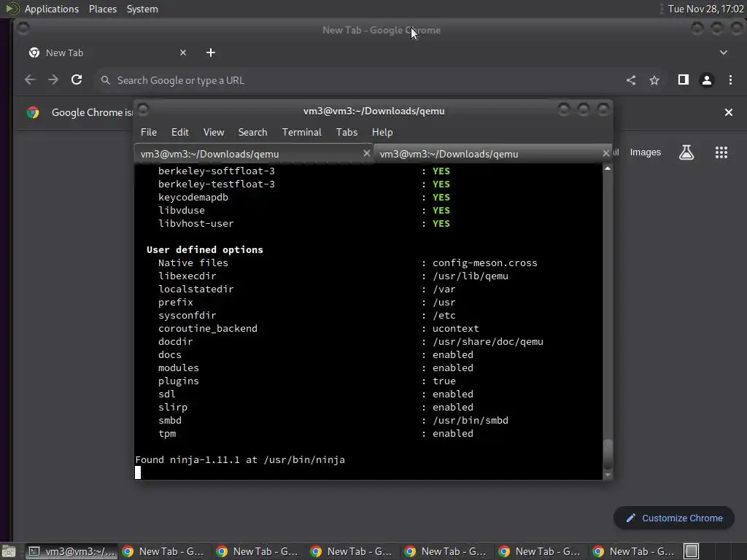Click the Images link on Google page
747x560 pixels.
[645, 152]
